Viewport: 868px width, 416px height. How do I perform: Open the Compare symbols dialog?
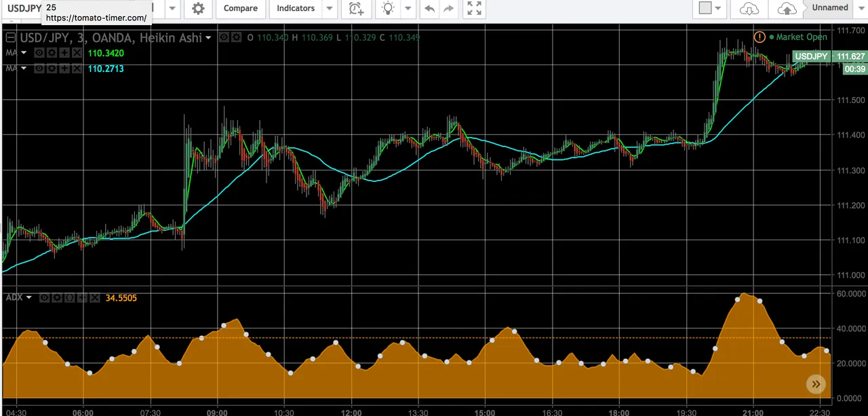click(x=241, y=9)
